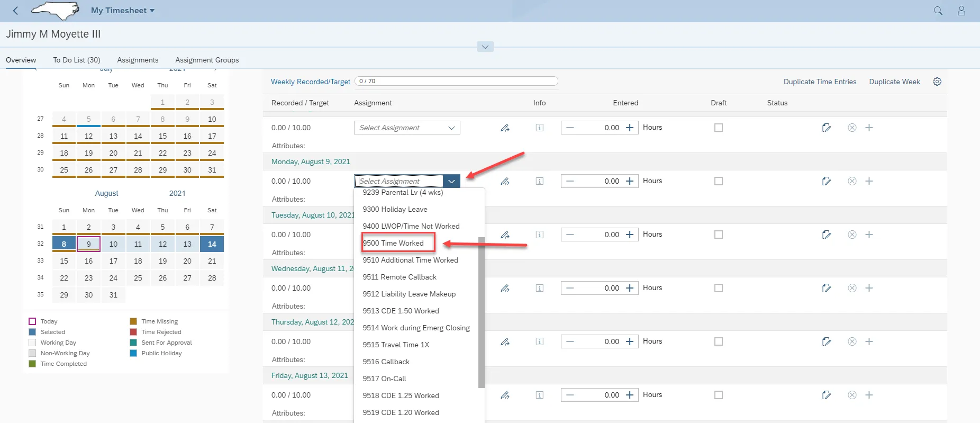Collapse the Select Assignment dropdown arrow for Monday

pyautogui.click(x=451, y=181)
